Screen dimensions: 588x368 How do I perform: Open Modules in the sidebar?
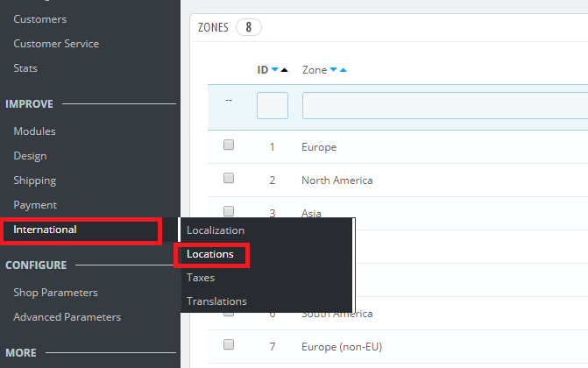point(34,131)
